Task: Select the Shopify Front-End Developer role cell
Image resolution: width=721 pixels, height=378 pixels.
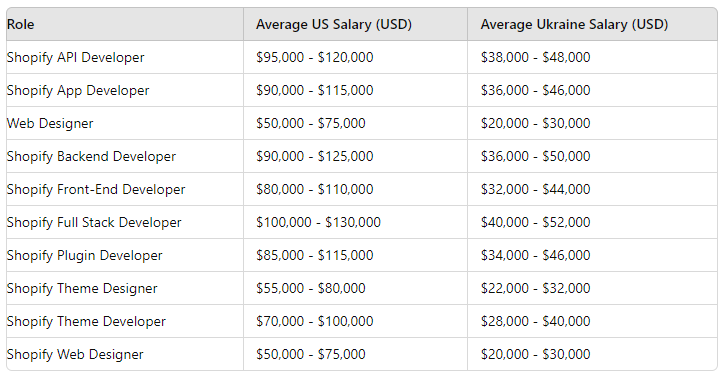Action: click(x=125, y=189)
